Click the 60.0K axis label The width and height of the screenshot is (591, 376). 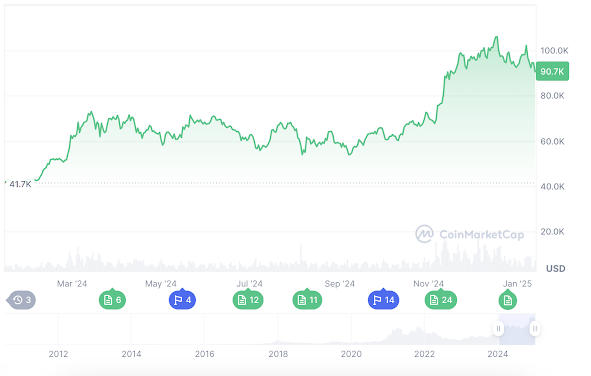pos(552,141)
